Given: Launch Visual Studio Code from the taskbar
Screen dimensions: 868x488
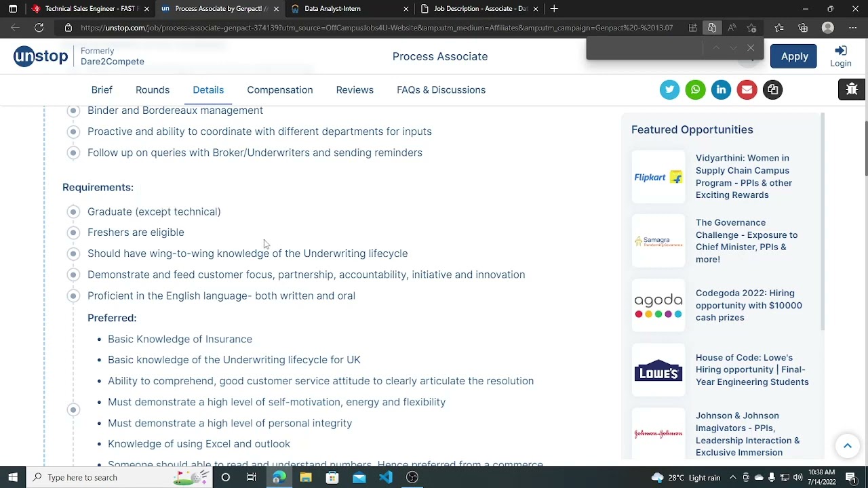Looking at the screenshot, I should pos(386,477).
